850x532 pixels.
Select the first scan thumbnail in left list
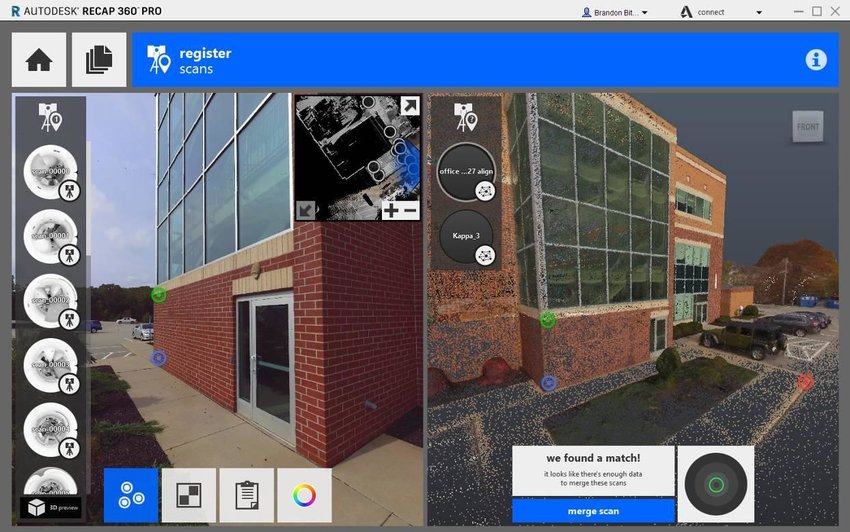pos(50,171)
